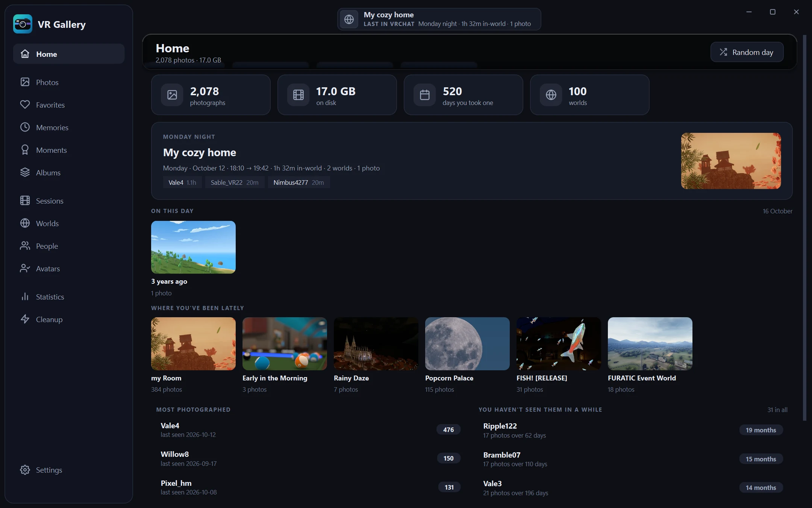Go to a Random day
Viewport: 812px width, 508px height.
tap(747, 52)
